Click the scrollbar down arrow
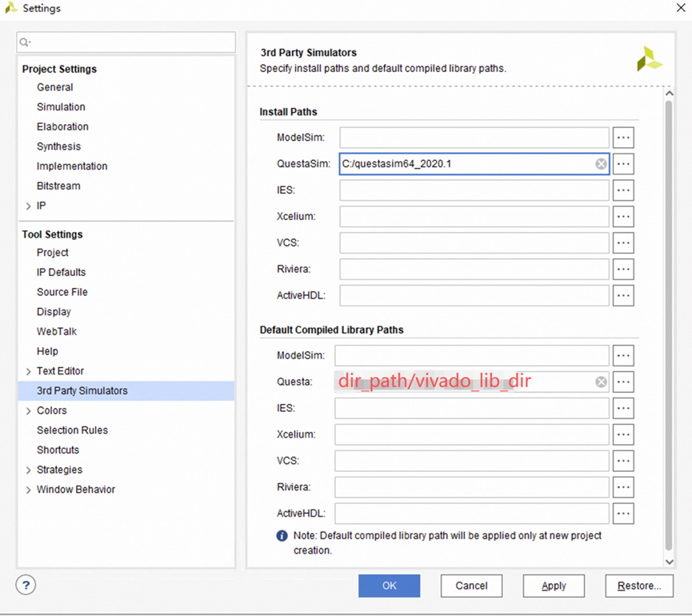692x616 pixels. (669, 562)
